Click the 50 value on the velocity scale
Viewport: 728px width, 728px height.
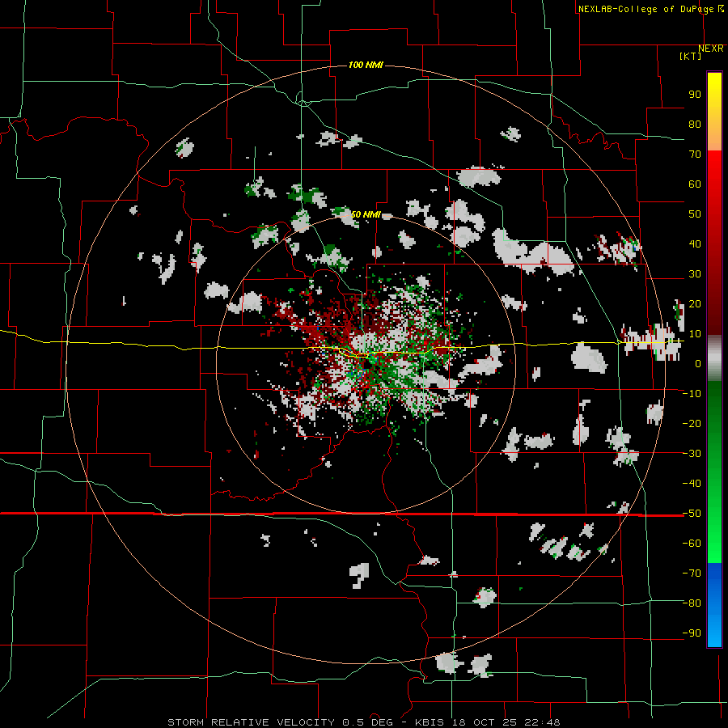(x=695, y=214)
